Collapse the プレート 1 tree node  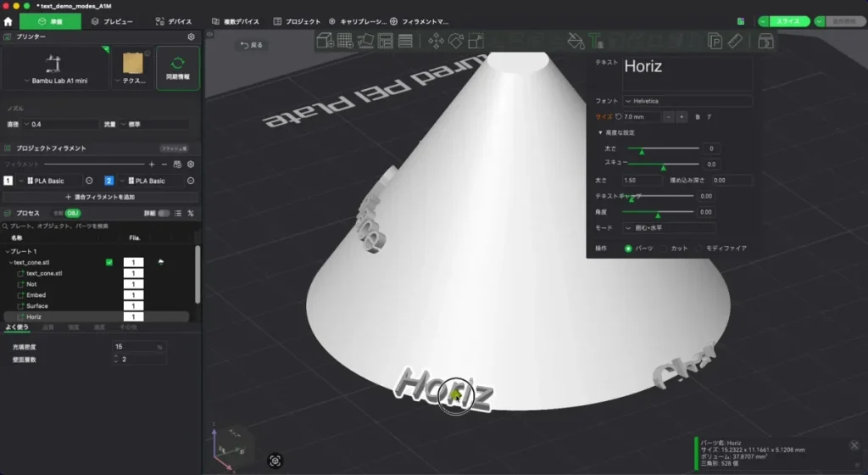coord(7,251)
